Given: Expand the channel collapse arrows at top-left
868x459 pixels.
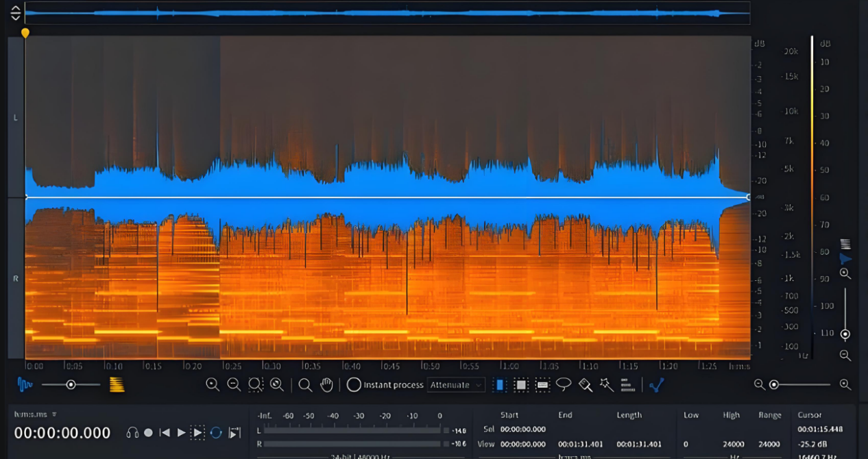Looking at the screenshot, I should click(x=16, y=13).
